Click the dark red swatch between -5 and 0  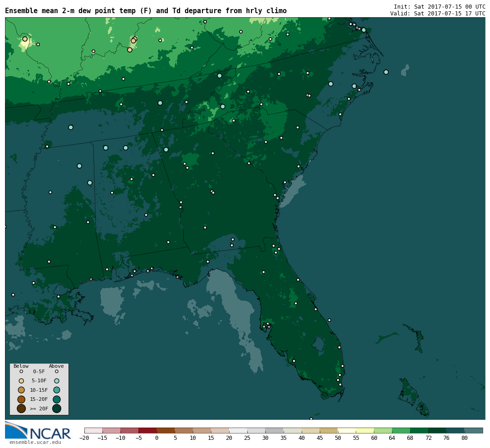coord(148,430)
